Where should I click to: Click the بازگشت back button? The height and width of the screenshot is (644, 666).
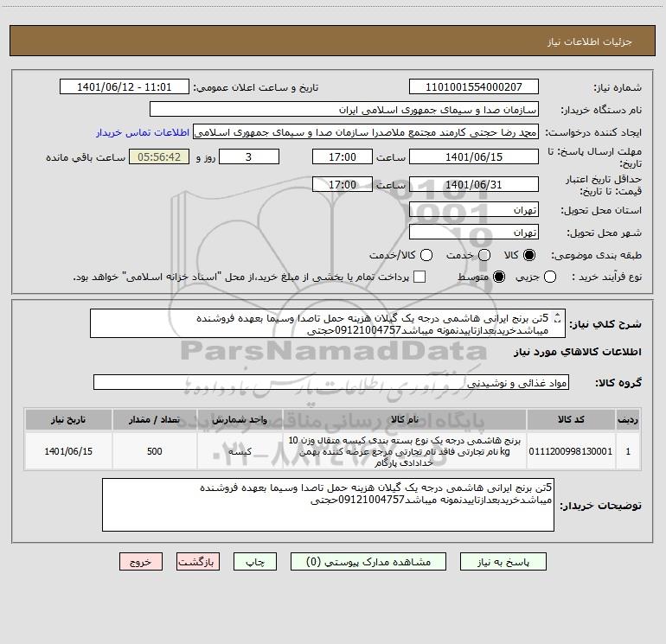pyautogui.click(x=198, y=562)
